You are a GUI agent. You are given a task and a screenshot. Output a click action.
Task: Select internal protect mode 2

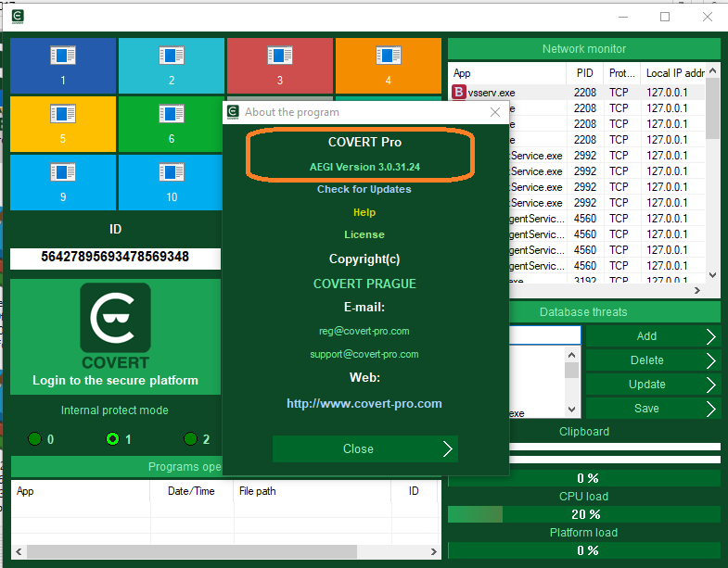coord(190,438)
